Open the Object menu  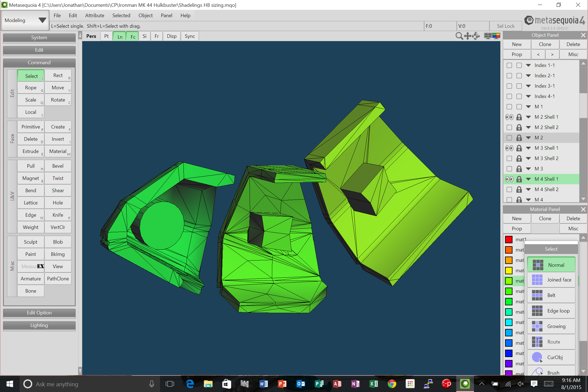(x=146, y=16)
